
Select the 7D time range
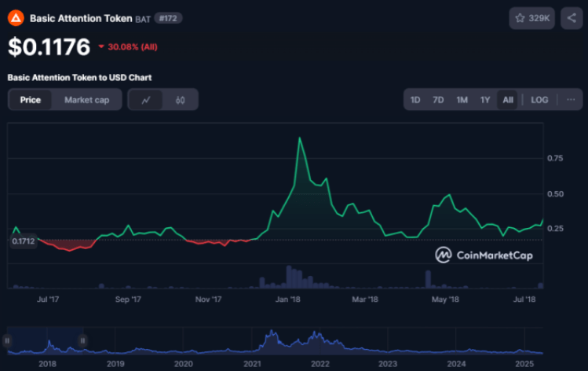coord(439,100)
